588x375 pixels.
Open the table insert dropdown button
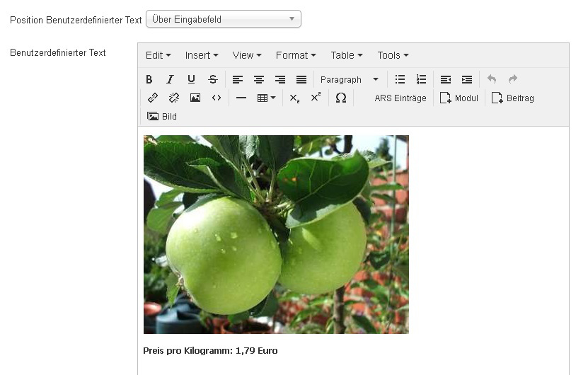[x=266, y=98]
